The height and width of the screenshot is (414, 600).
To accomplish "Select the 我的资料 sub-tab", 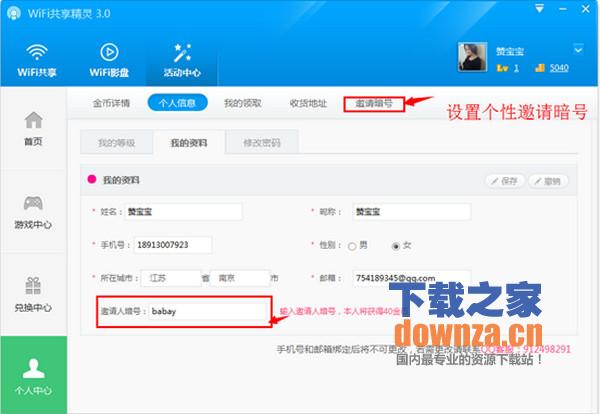I will (x=189, y=143).
